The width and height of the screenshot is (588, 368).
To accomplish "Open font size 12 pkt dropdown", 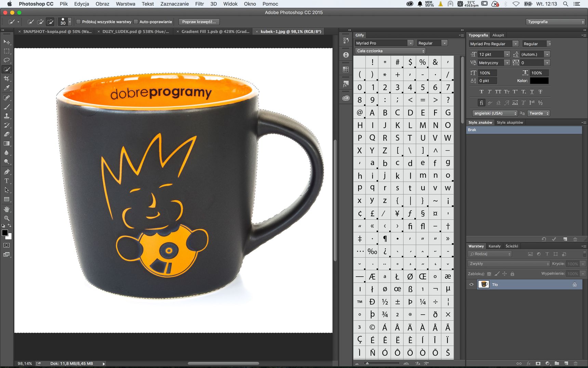I will click(507, 54).
